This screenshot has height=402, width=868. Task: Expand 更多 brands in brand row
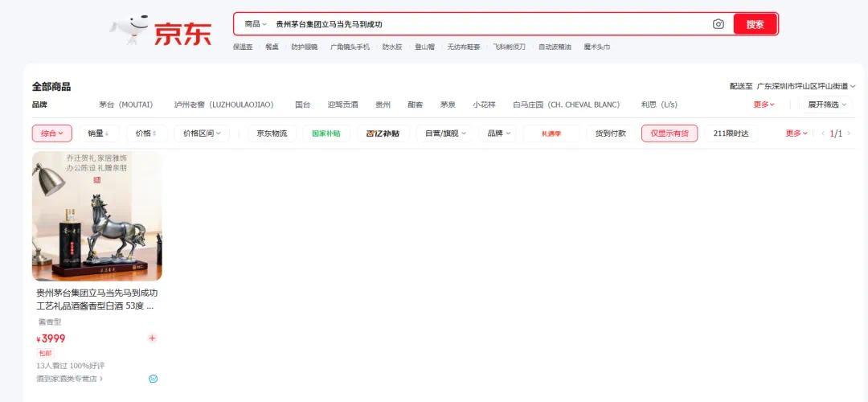pos(764,105)
